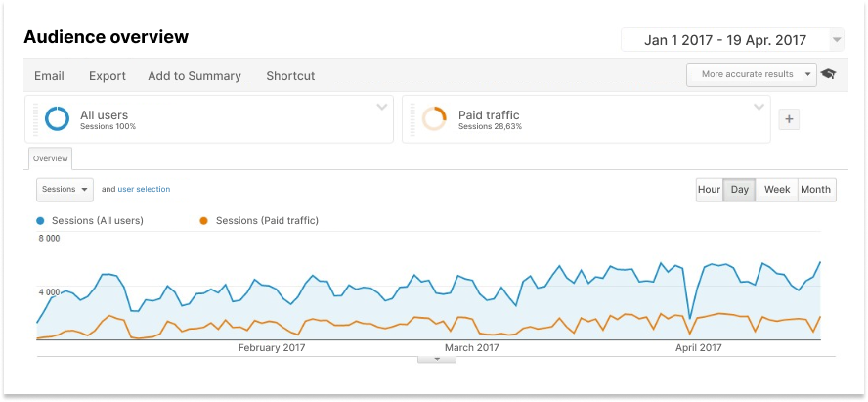868x402 pixels.
Task: Click the Paid traffic orange donut icon
Action: [x=434, y=118]
